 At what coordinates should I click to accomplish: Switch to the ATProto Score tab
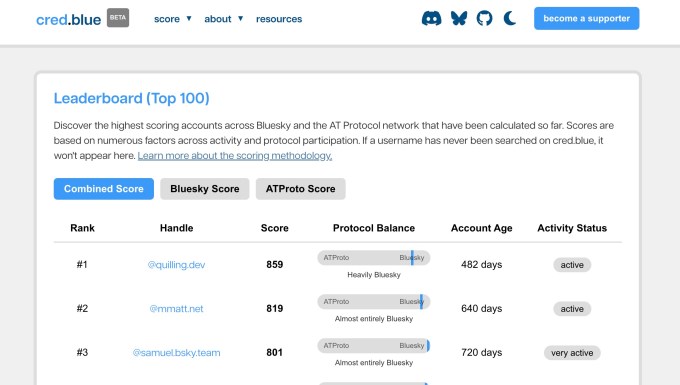tap(301, 189)
